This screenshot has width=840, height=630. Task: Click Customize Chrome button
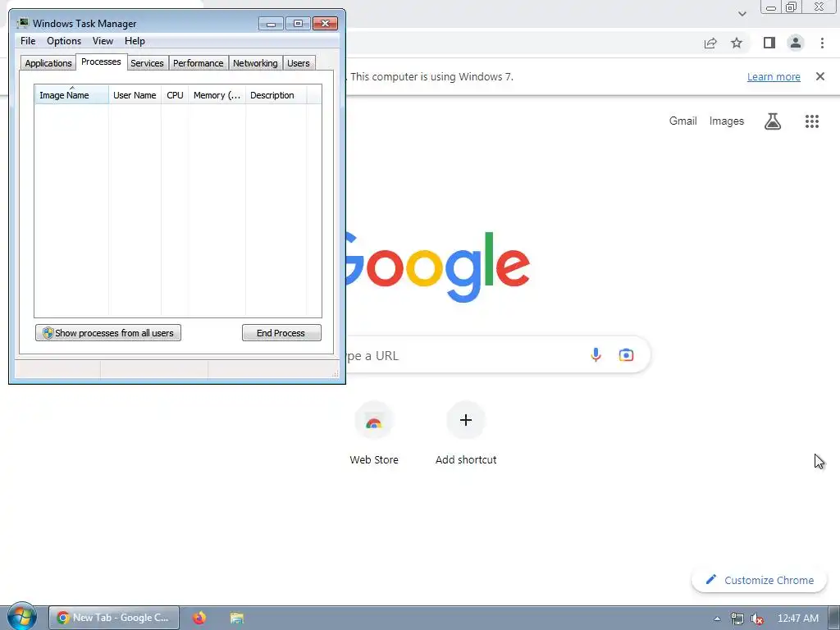click(759, 580)
